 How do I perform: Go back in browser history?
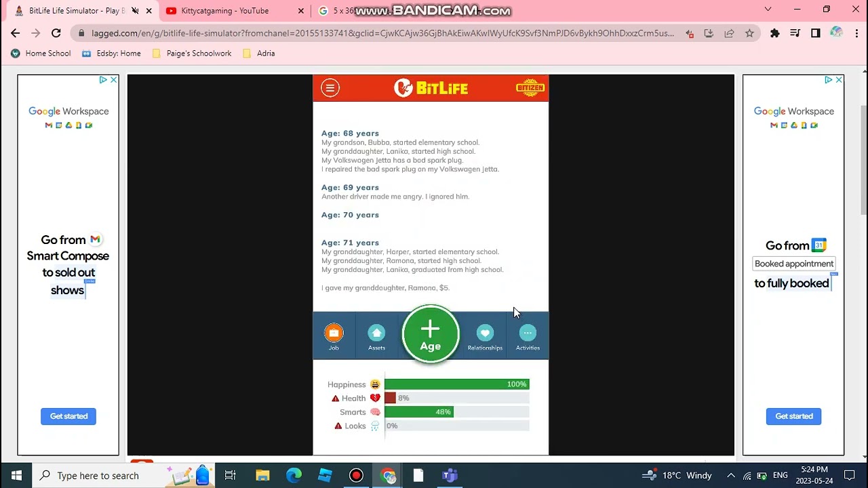coord(16,33)
